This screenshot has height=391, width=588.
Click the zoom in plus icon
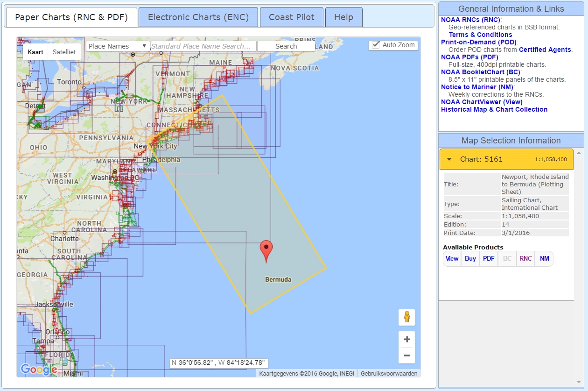[406, 339]
